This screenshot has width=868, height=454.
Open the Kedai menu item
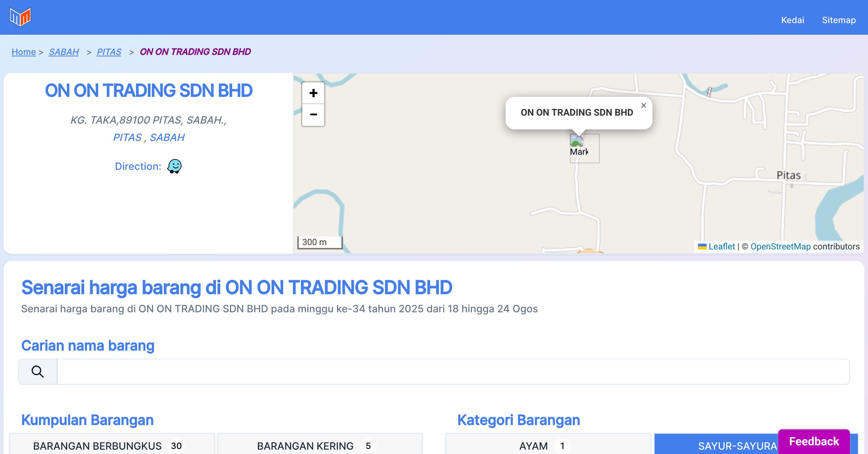[792, 20]
